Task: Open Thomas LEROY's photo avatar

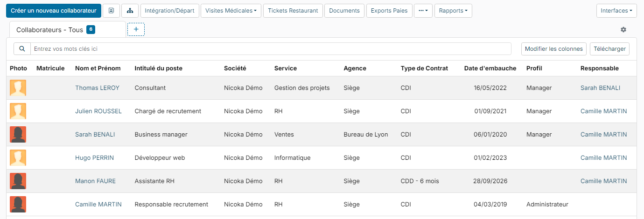Action: pos(18,88)
